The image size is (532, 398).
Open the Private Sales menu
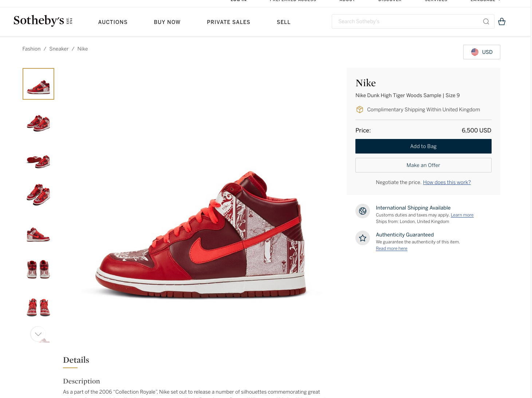228,22
